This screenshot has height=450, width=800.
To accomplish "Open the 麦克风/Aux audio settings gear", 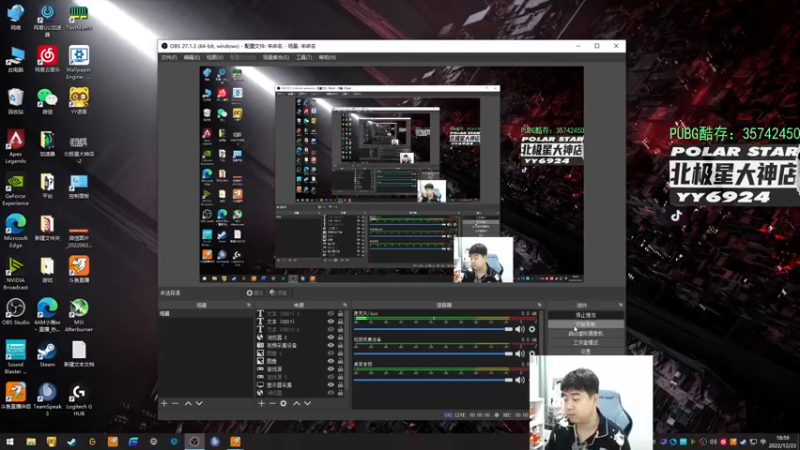I will (532, 329).
